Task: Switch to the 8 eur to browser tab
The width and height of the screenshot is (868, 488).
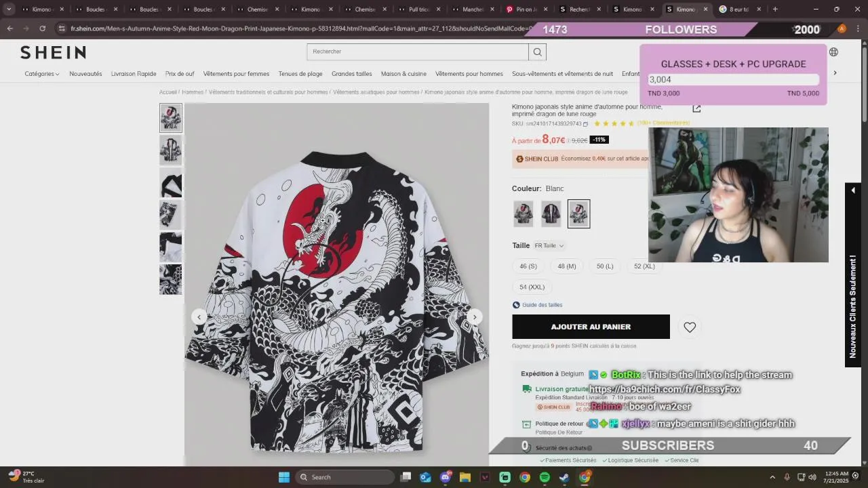Action: [x=738, y=9]
